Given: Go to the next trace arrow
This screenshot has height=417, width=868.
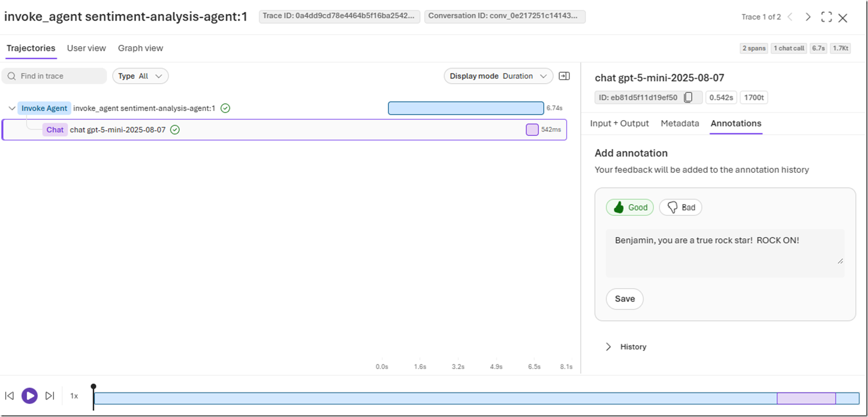Looking at the screenshot, I should pos(808,17).
